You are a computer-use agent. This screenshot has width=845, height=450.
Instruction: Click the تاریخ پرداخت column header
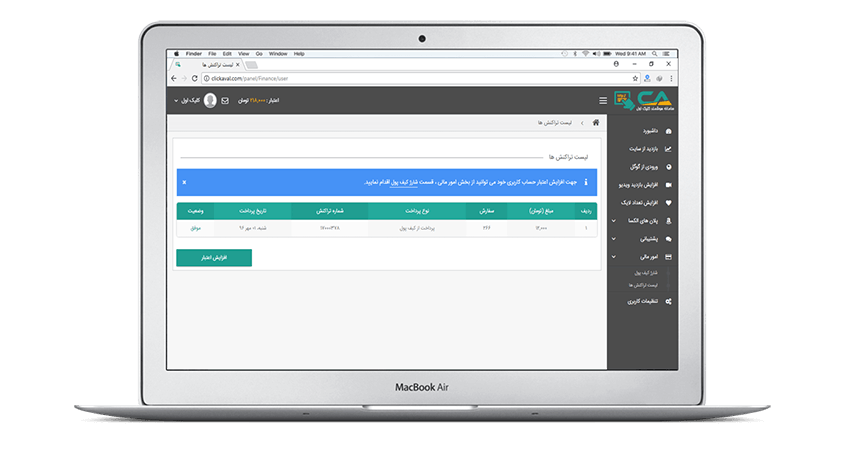tap(253, 211)
